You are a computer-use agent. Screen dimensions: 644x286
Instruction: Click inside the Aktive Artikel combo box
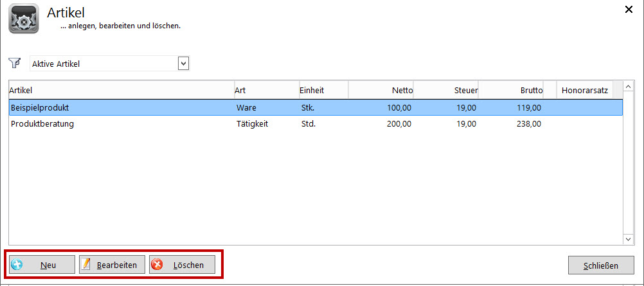103,64
